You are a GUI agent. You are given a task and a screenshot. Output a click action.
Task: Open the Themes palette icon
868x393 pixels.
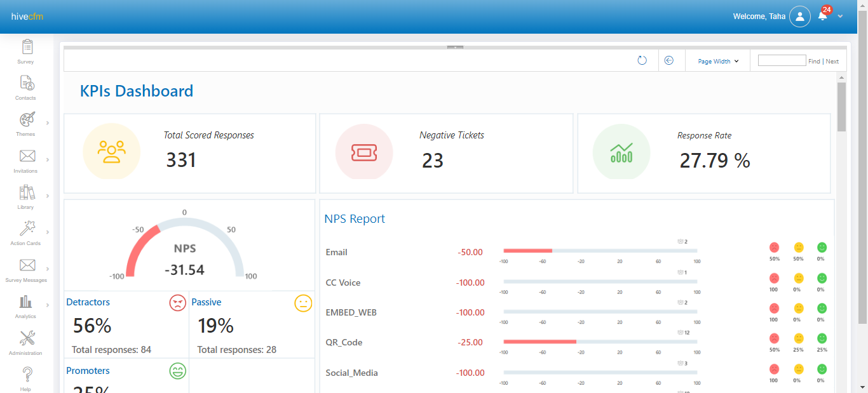[27, 119]
